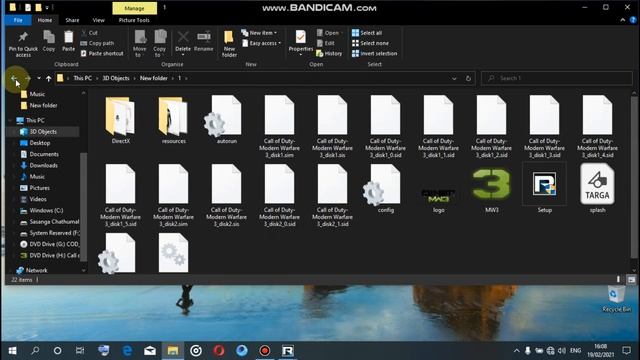640x360 pixels.
Task: Select the splash TARGA file
Action: coord(597,188)
